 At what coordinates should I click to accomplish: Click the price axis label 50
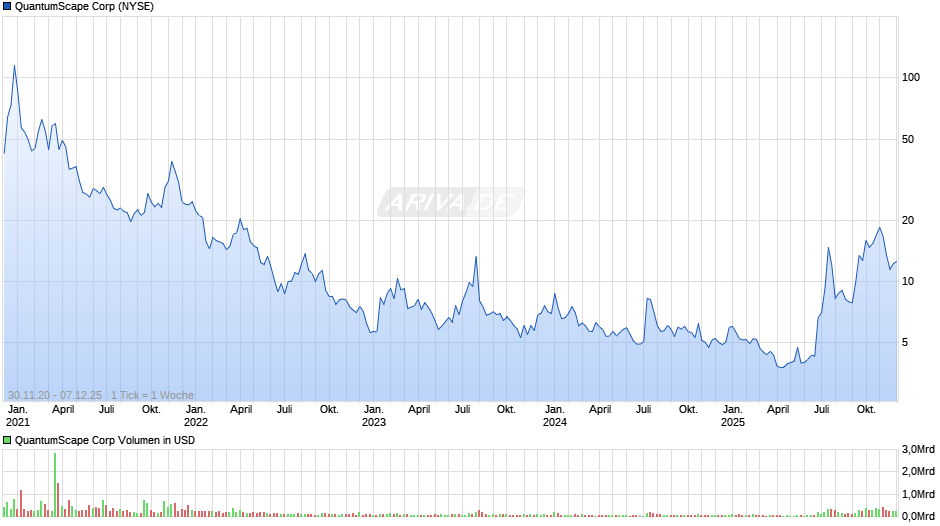pyautogui.click(x=908, y=139)
